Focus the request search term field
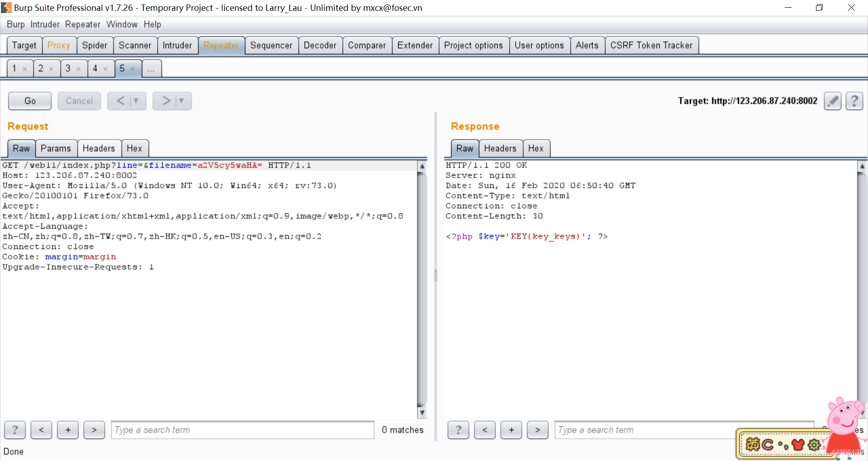868x461 pixels. 243,430
